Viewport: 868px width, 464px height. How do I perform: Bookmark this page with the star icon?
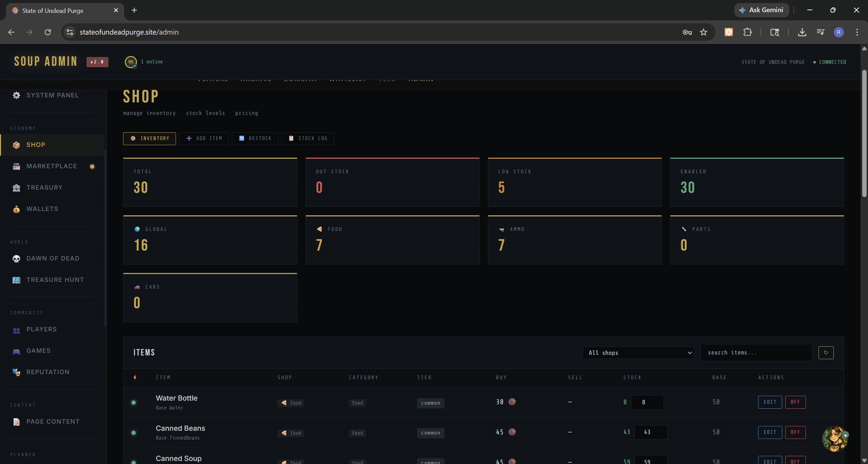tap(704, 32)
